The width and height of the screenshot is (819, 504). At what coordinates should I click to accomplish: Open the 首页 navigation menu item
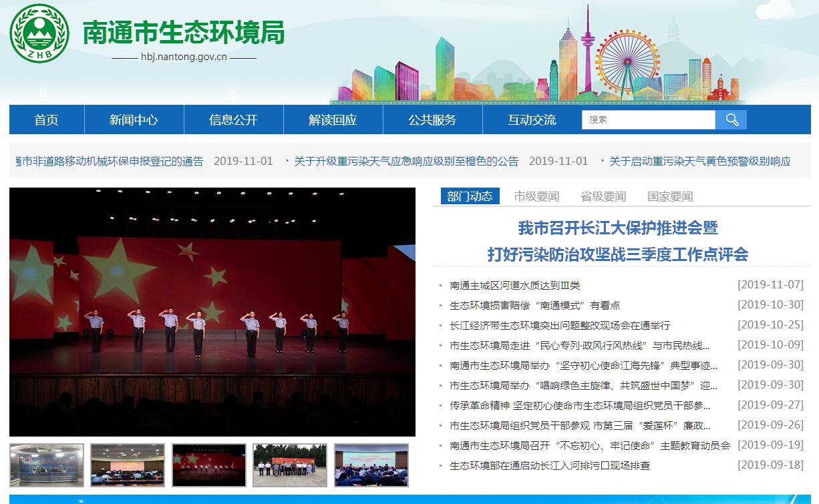pos(47,120)
